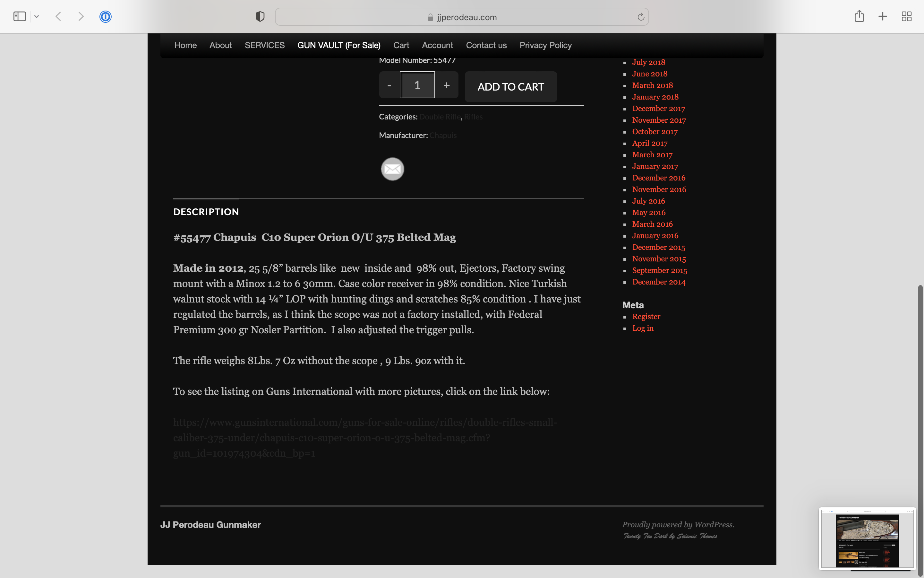Open the sidebar tab group dropdown chevron

(x=37, y=16)
